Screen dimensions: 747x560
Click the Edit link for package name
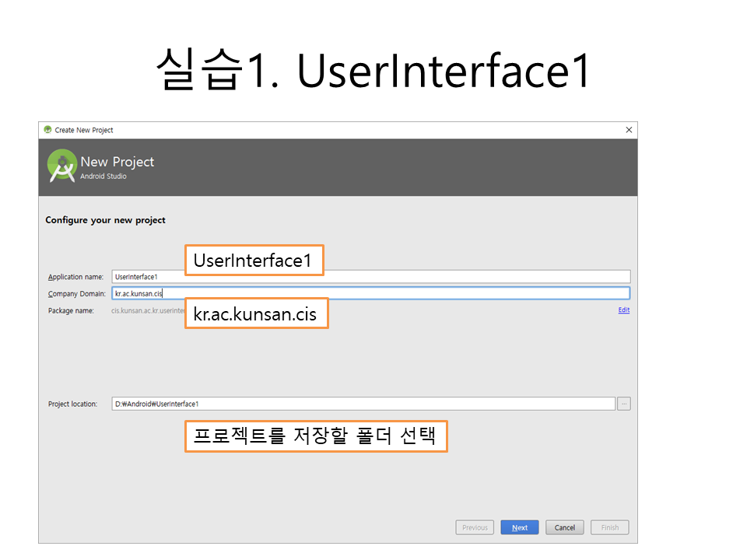[x=623, y=310]
